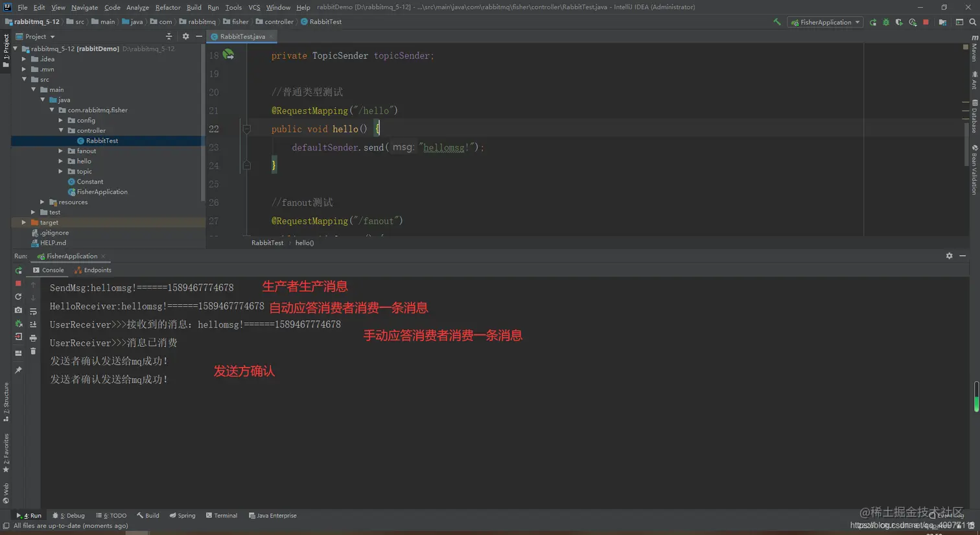Toggle the Bean Validation side panel
980x535 pixels.
click(974, 170)
